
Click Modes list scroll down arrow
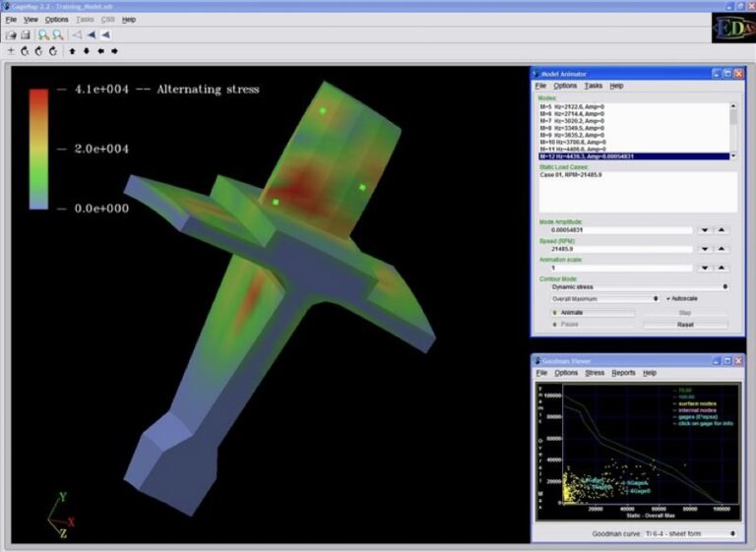click(x=733, y=156)
